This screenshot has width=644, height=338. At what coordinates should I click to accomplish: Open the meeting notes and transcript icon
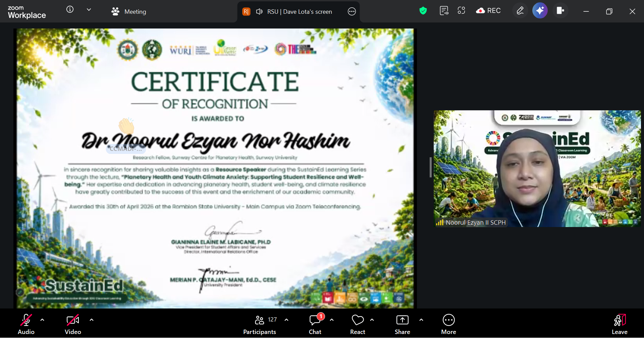pos(444,11)
